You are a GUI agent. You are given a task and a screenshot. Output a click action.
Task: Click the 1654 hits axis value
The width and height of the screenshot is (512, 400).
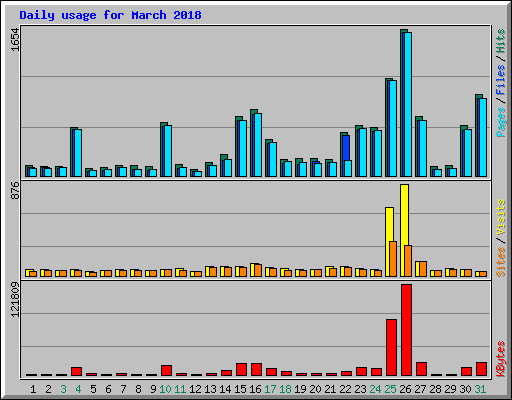15,39
